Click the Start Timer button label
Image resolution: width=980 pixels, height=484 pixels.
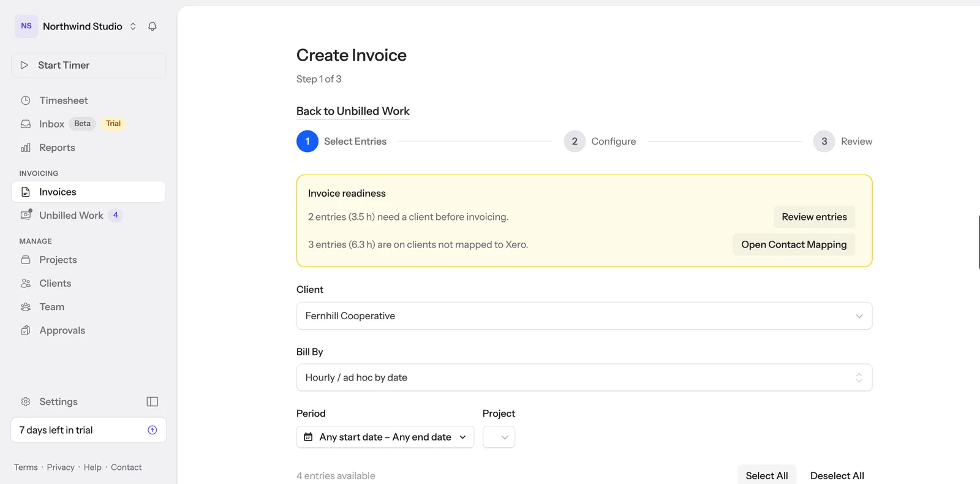point(64,65)
